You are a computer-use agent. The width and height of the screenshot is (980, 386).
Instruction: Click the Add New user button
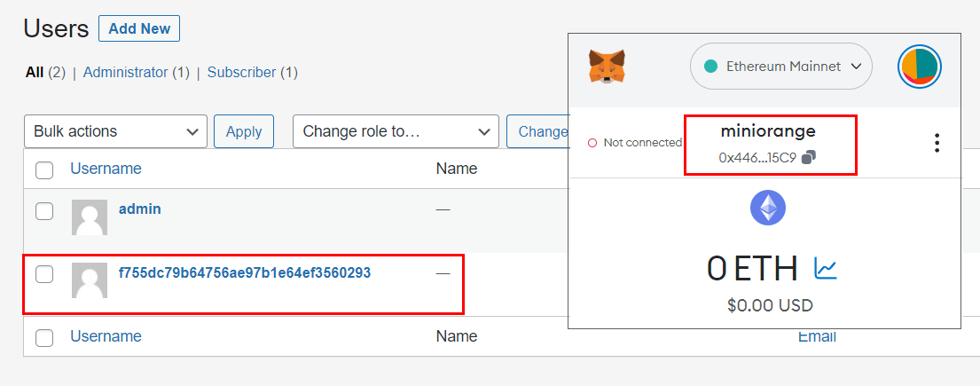point(139,28)
